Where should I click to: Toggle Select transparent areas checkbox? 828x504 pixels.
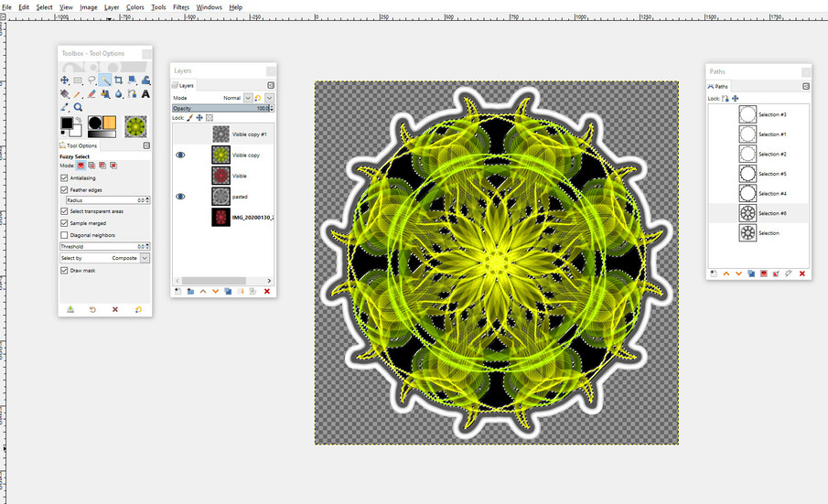pos(64,211)
